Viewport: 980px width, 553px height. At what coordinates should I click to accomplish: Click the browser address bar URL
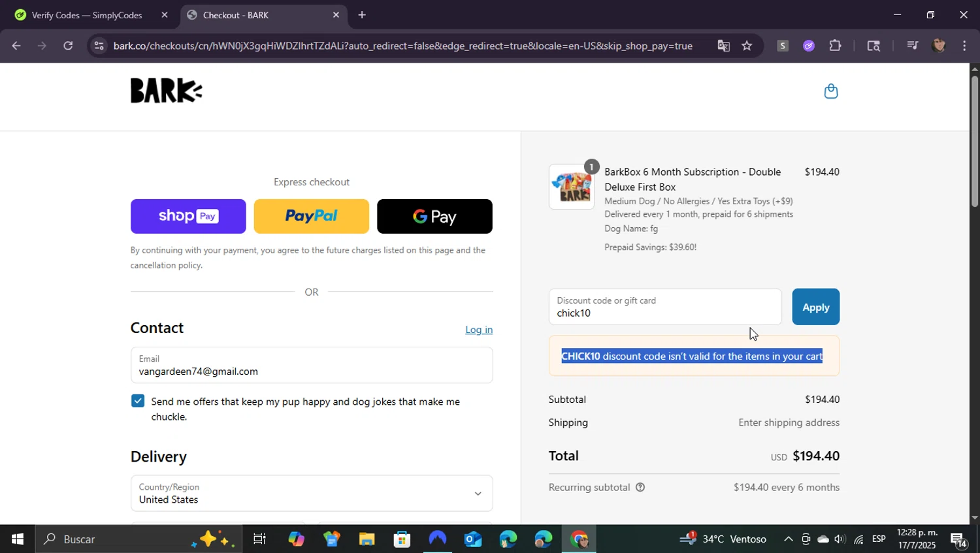[x=402, y=46]
